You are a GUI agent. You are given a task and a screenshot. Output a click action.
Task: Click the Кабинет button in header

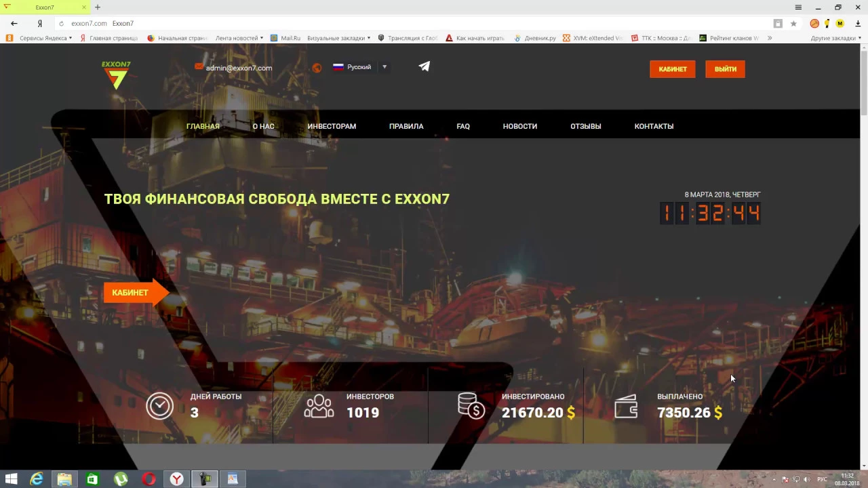[673, 69]
